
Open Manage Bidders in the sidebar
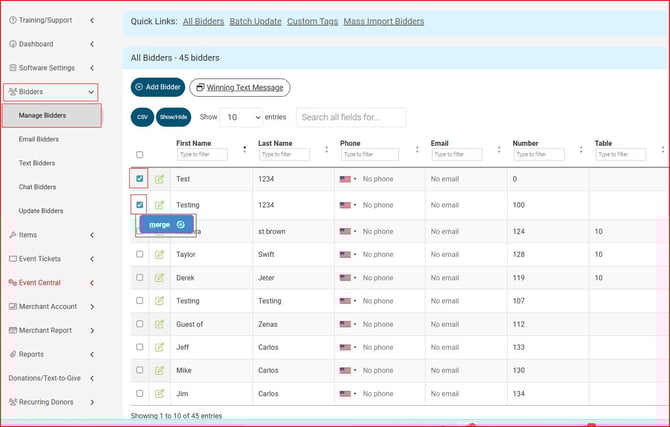click(x=42, y=116)
